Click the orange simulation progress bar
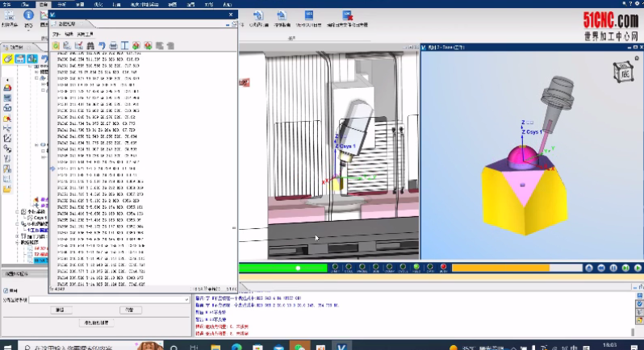Image resolution: width=644 pixels, height=350 pixels. pos(500,268)
